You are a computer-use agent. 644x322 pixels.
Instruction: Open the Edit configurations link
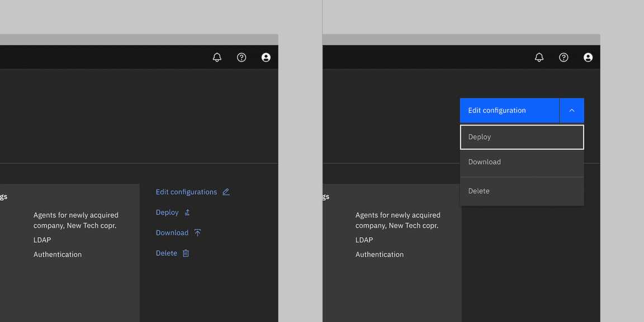click(186, 192)
